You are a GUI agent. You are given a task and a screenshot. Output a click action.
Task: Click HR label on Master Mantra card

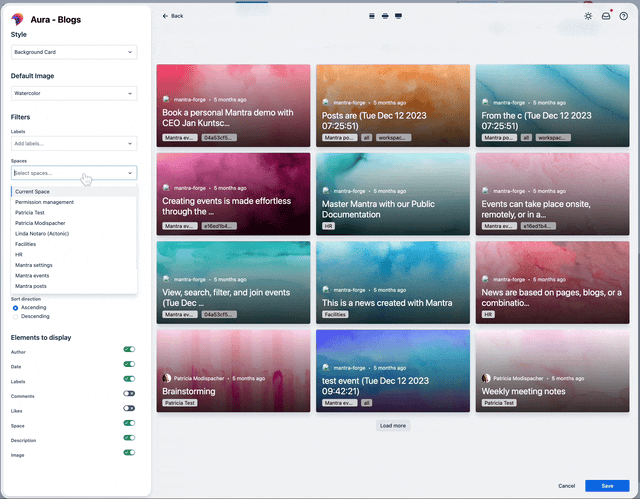329,226
